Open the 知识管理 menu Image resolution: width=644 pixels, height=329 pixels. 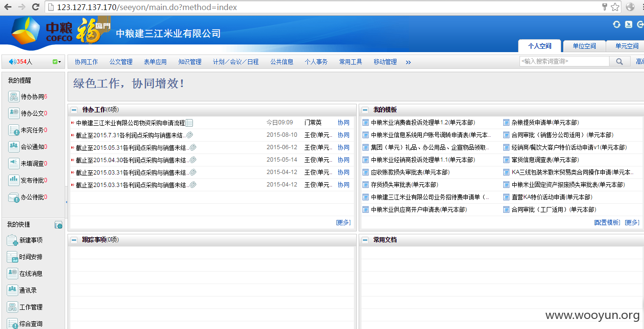click(190, 62)
